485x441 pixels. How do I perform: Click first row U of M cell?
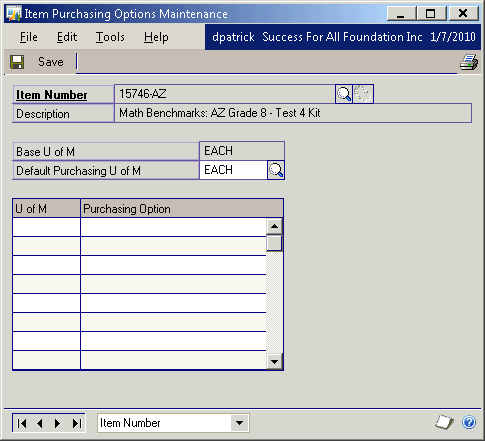coord(46,227)
